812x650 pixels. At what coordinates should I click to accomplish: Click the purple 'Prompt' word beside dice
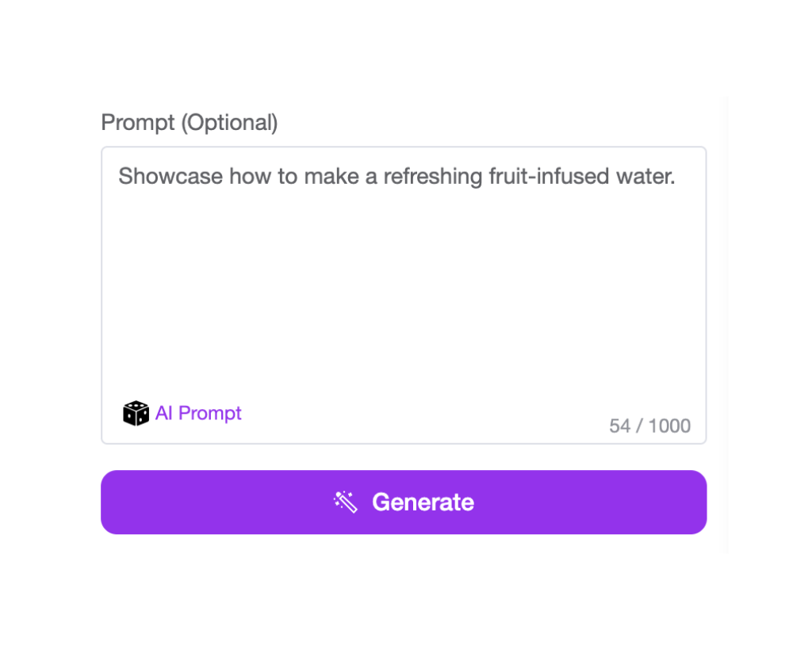(x=209, y=413)
